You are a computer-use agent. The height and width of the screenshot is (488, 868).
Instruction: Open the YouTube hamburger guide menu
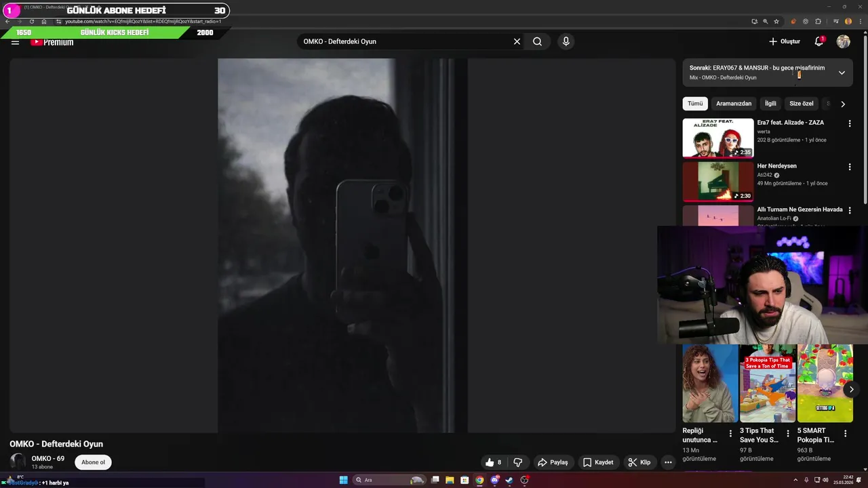coord(15,42)
